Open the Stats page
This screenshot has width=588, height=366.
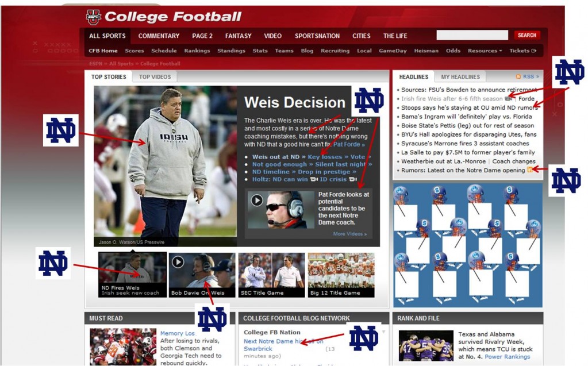point(260,51)
